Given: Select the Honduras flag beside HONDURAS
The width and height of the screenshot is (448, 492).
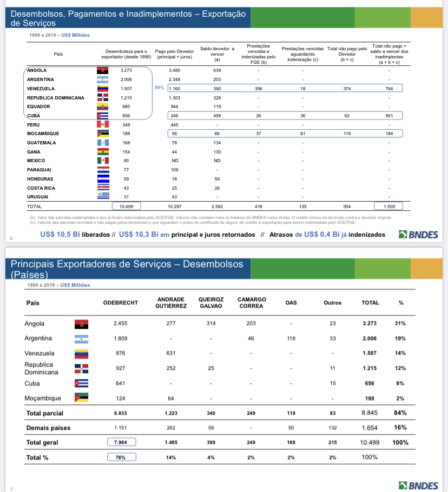Looking at the screenshot, I should click(103, 179).
